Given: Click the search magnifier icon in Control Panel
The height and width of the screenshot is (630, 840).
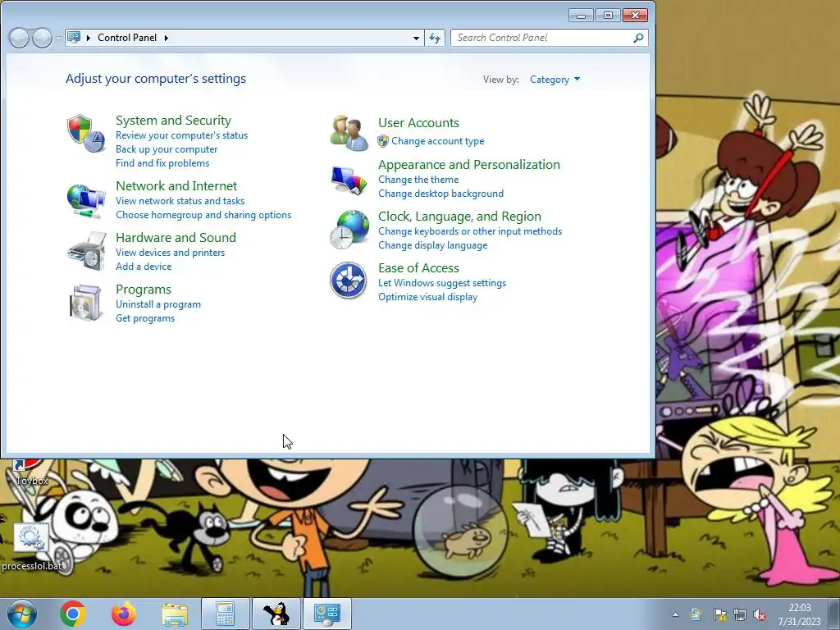Looking at the screenshot, I should [638, 38].
